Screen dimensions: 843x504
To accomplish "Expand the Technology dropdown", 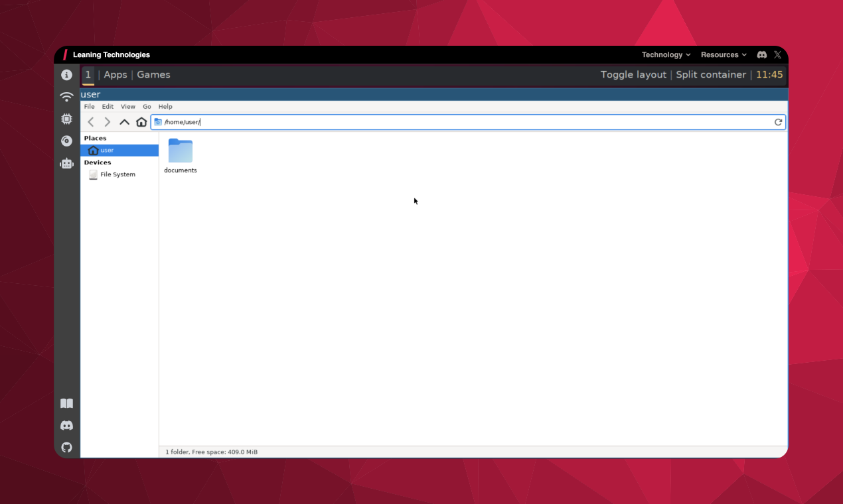I will click(x=665, y=55).
